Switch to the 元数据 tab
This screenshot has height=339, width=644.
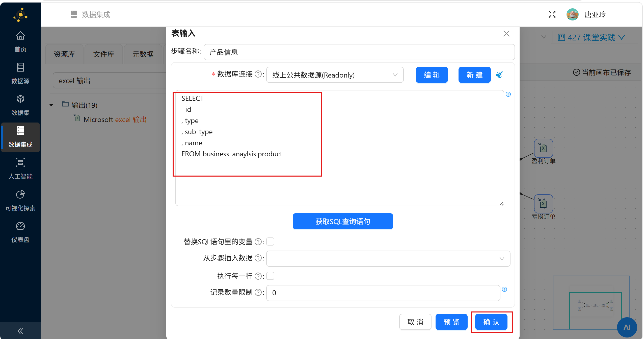pyautogui.click(x=143, y=54)
